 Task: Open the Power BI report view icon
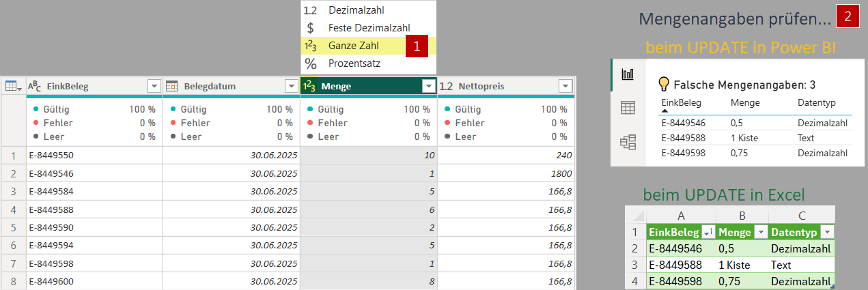628,74
